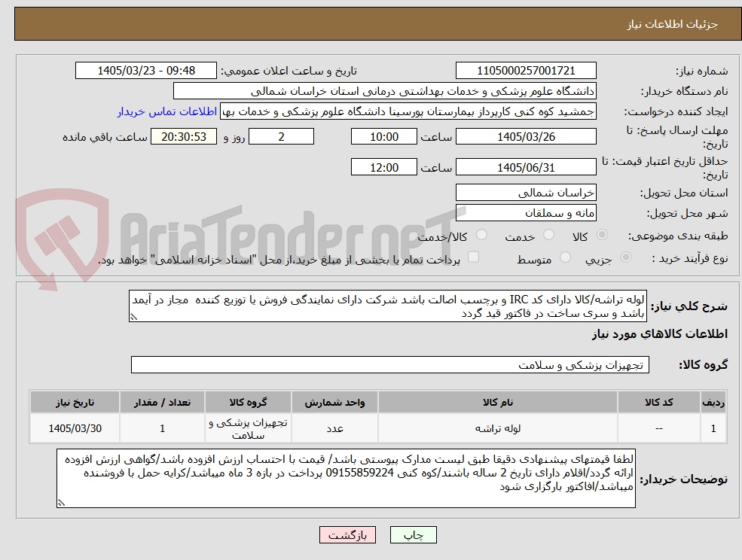Open the buyer contact info link
Viewport: 742px width, 560px height.
(167, 111)
